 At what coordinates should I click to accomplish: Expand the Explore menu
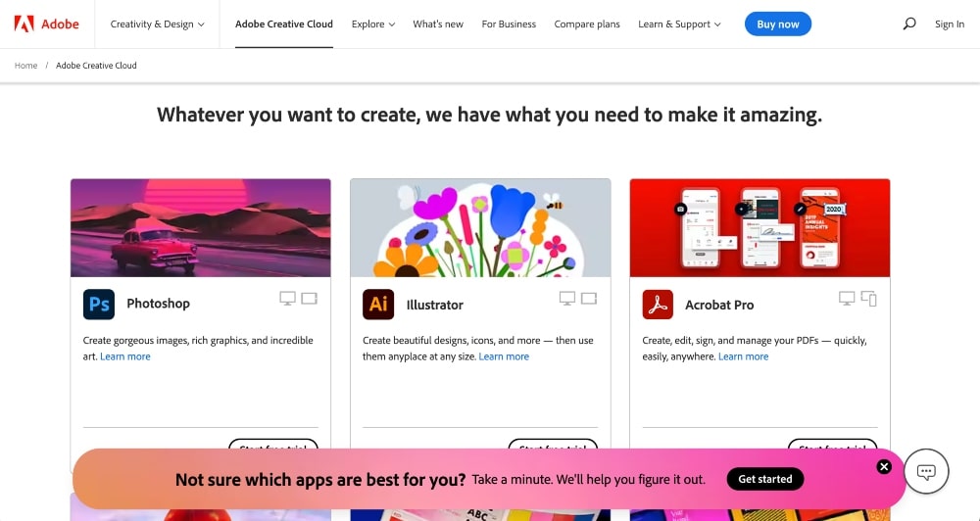pyautogui.click(x=373, y=24)
